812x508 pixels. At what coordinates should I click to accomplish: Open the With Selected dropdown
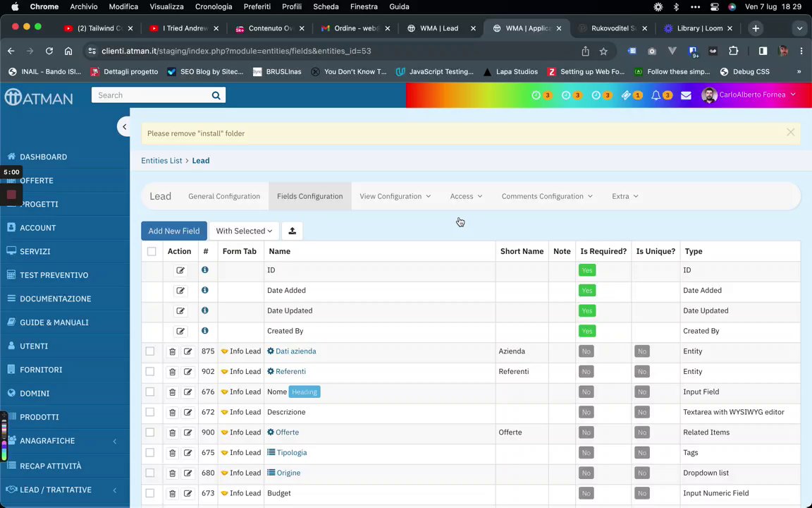(244, 231)
